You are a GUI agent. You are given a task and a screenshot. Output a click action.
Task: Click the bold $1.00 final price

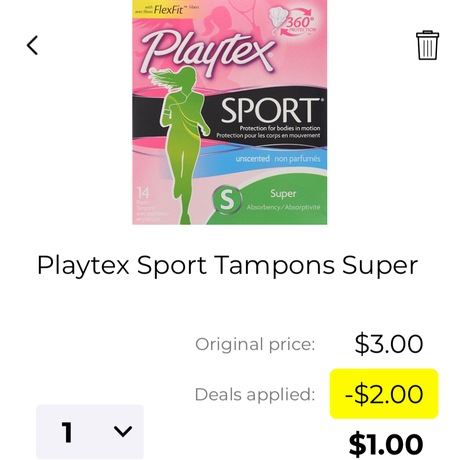(x=386, y=444)
